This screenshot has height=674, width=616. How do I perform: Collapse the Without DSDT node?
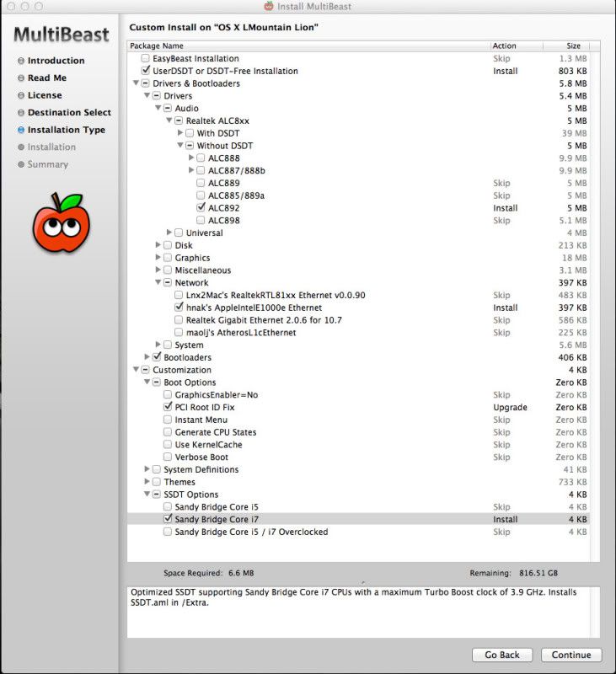pos(180,145)
